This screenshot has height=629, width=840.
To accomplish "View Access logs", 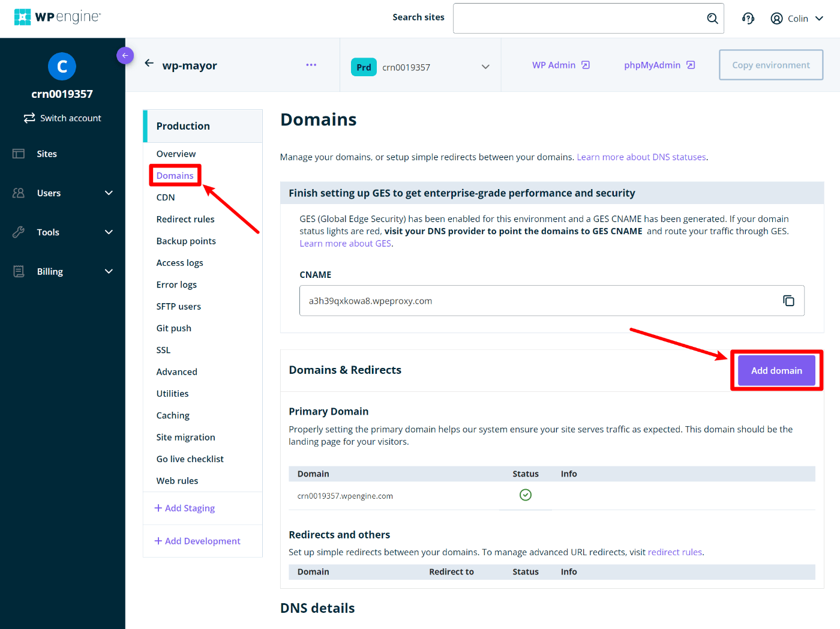I will tap(179, 263).
